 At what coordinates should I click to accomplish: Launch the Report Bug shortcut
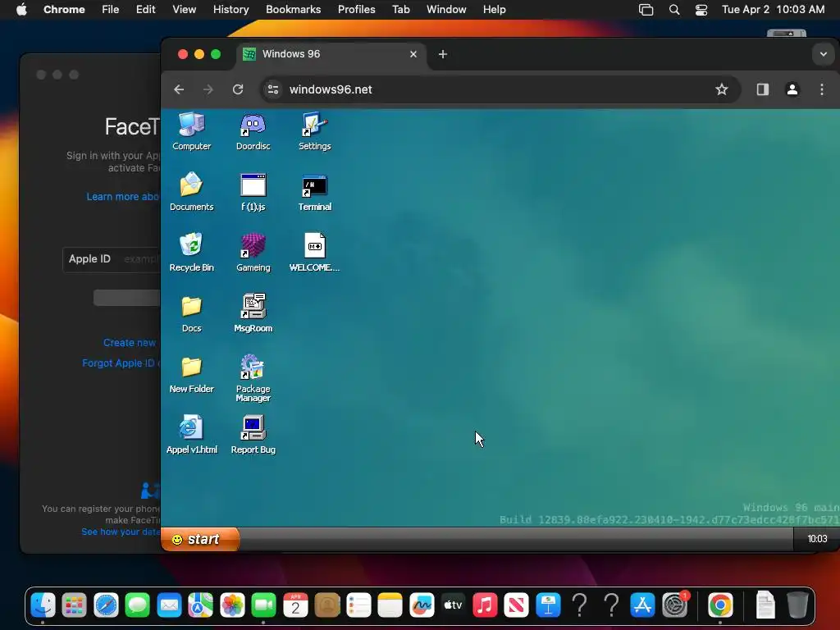(x=253, y=434)
